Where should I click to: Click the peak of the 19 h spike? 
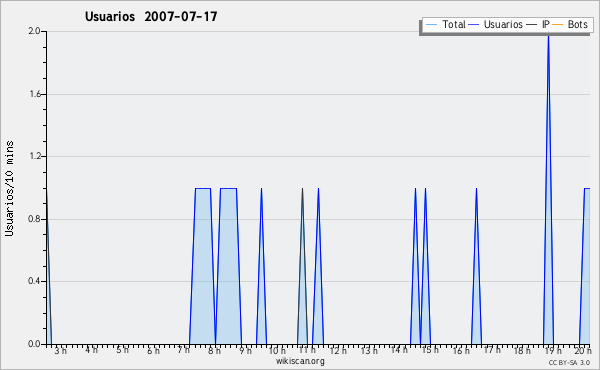548,36
